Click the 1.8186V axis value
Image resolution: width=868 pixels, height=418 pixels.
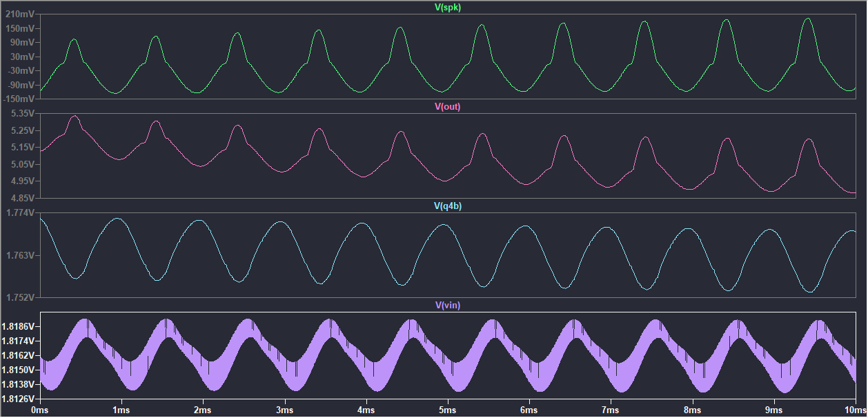click(19, 326)
